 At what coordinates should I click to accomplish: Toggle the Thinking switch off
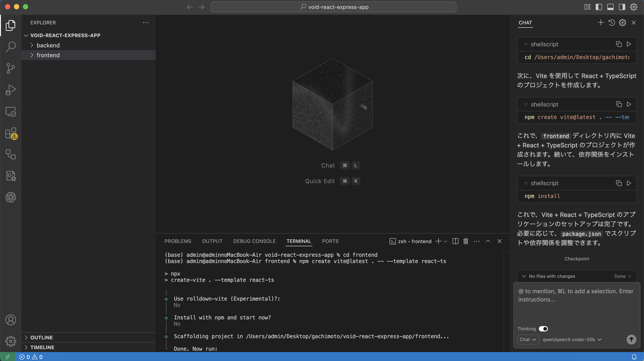(x=543, y=329)
